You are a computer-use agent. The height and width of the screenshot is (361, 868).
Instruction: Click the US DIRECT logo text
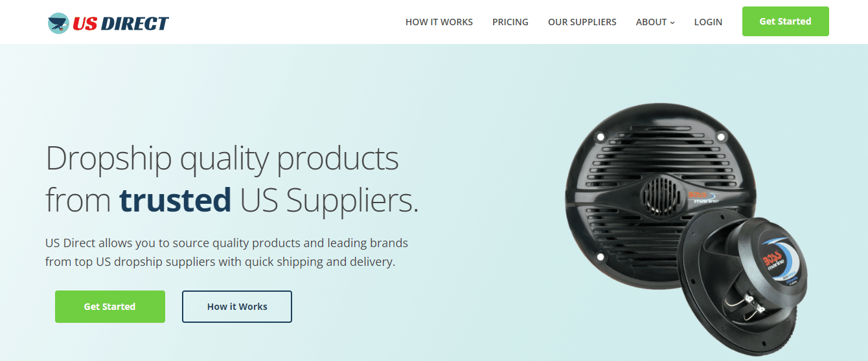(120, 24)
